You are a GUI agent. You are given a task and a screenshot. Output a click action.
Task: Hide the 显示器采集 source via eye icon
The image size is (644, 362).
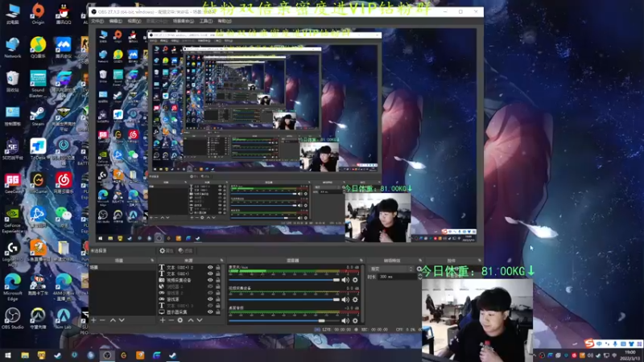click(210, 312)
